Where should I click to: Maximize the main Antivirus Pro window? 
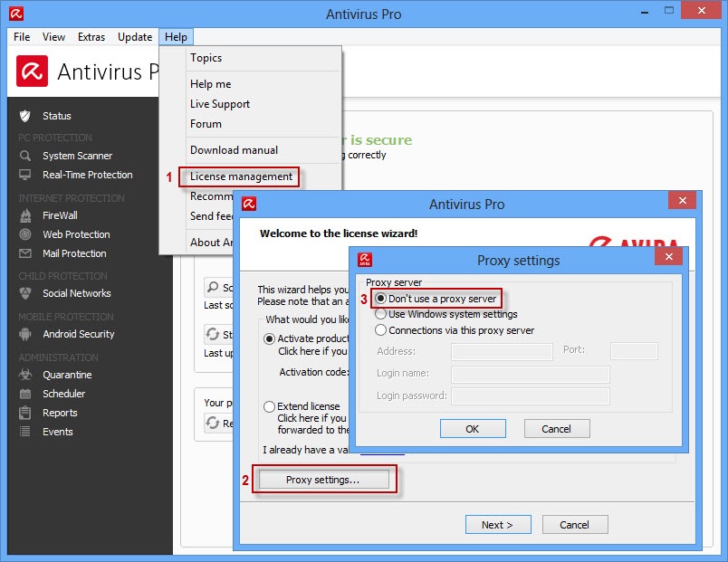(x=668, y=10)
